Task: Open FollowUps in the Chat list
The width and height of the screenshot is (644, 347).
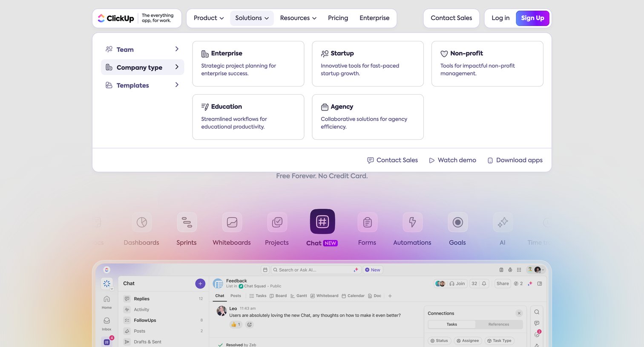Action: click(164, 320)
